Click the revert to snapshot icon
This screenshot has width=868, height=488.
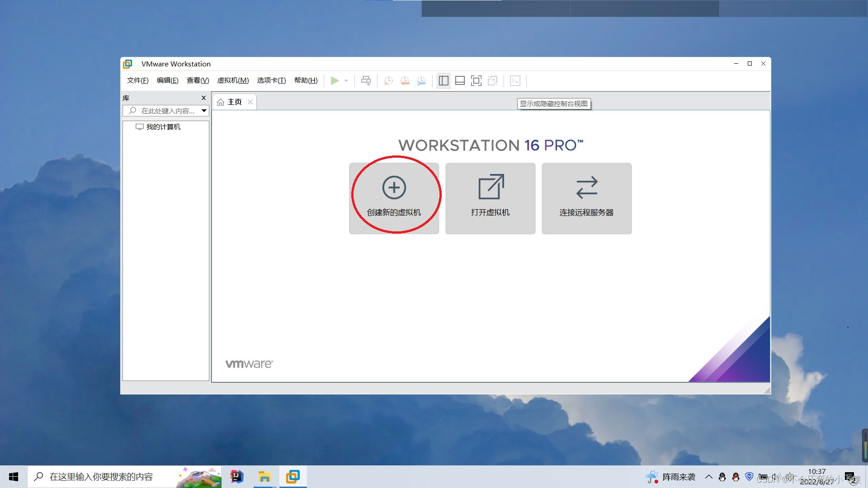pos(405,81)
